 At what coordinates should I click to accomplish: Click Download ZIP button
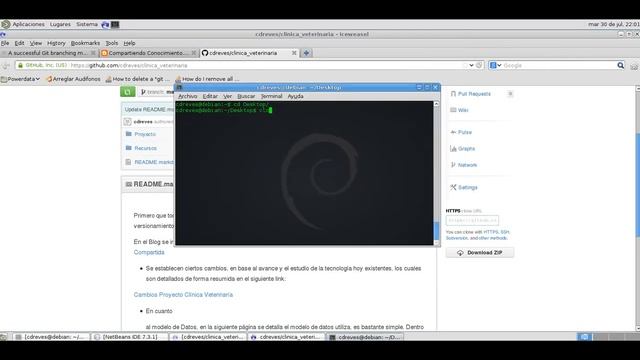point(480,253)
